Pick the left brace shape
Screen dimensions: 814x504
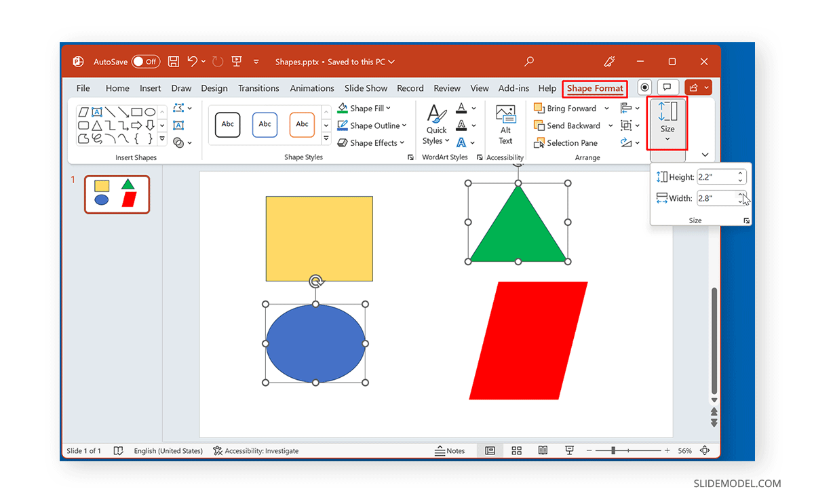point(136,138)
